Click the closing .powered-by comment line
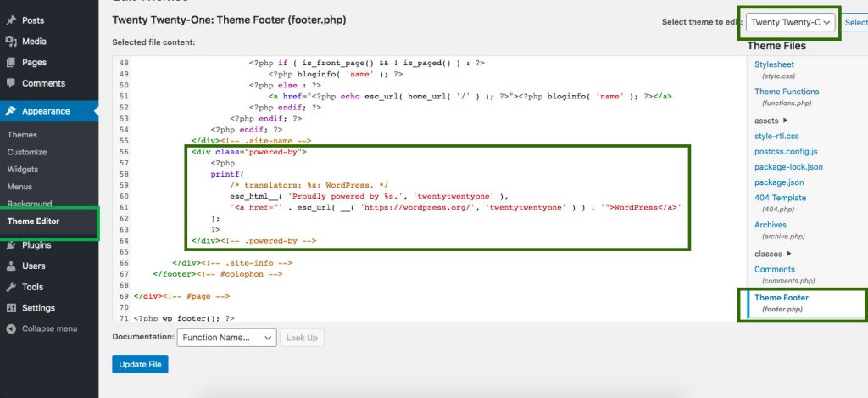 click(x=253, y=240)
